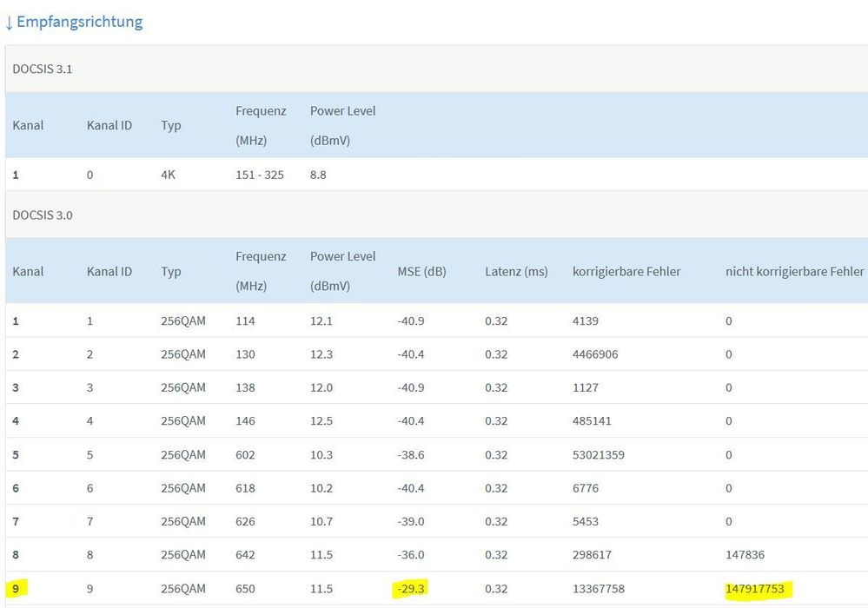Select the correctable errors value 53021359

click(x=599, y=454)
